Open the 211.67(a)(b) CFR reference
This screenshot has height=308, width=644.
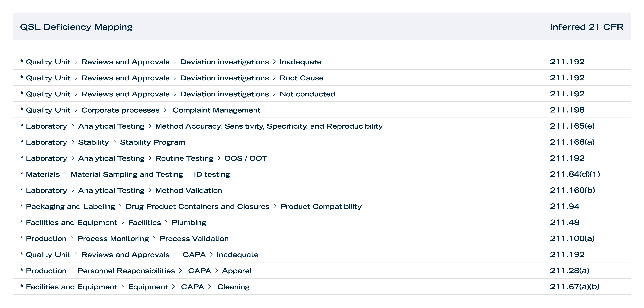coord(574,287)
